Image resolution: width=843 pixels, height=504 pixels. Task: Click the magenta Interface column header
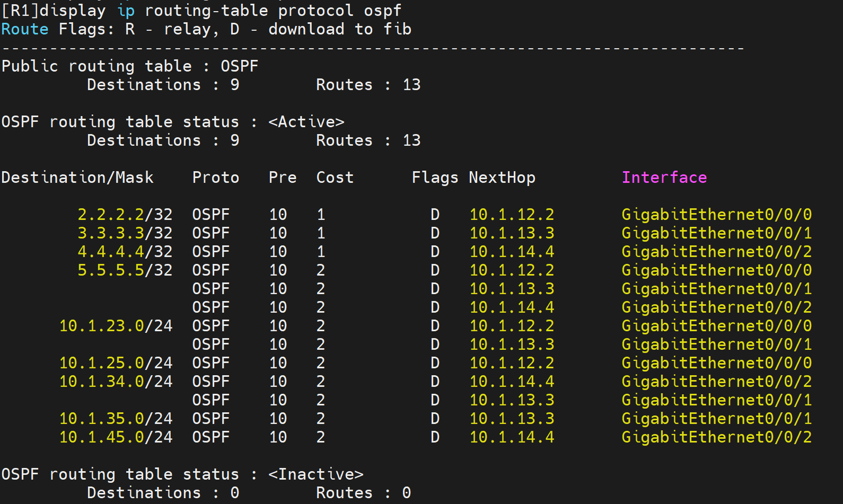click(x=664, y=178)
